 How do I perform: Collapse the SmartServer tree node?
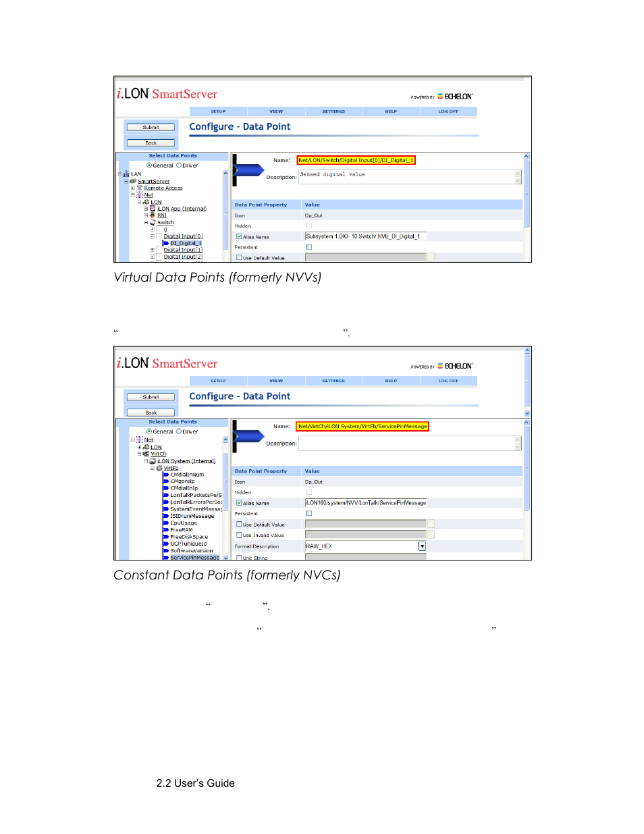pyautogui.click(x=126, y=181)
